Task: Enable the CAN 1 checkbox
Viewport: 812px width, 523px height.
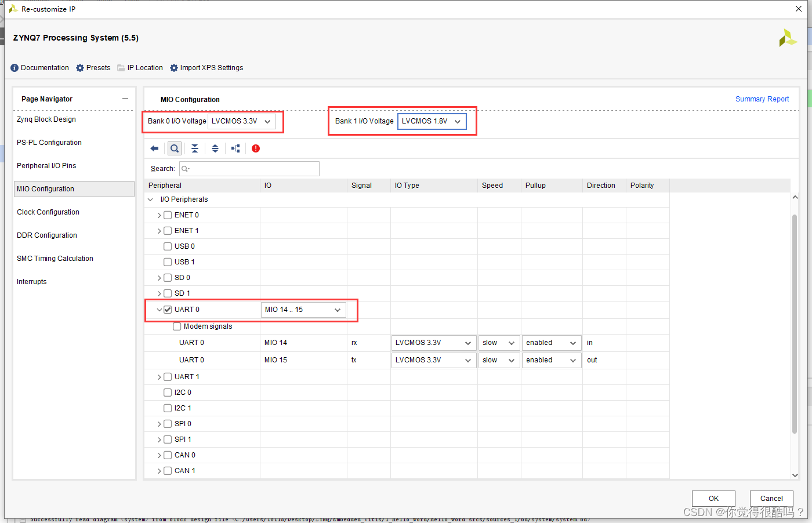Action: (x=168, y=471)
